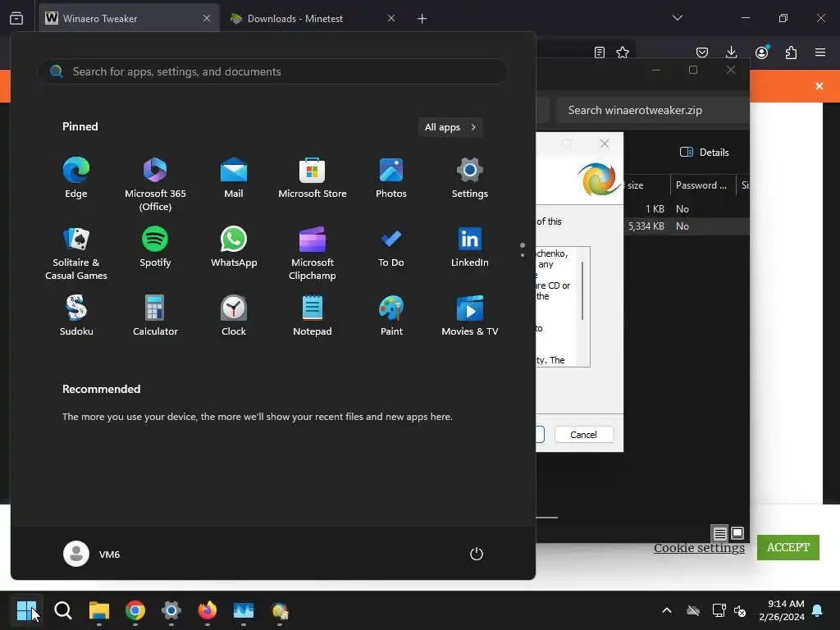
Task: Switch to Firefox on taskbar
Action: pyautogui.click(x=208, y=610)
